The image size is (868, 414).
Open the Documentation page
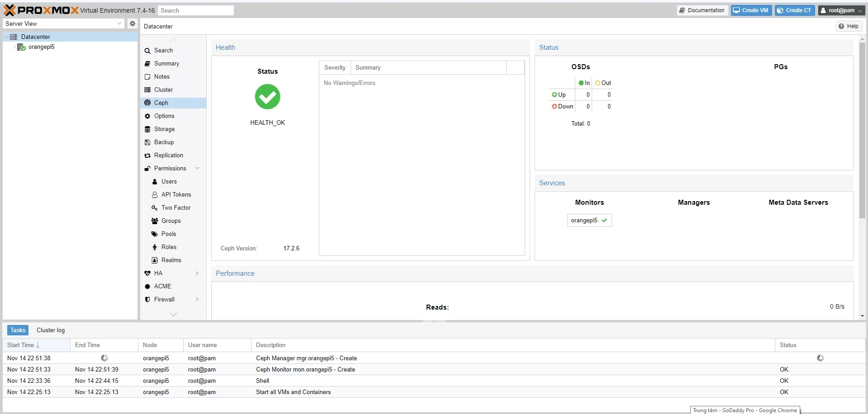[702, 10]
